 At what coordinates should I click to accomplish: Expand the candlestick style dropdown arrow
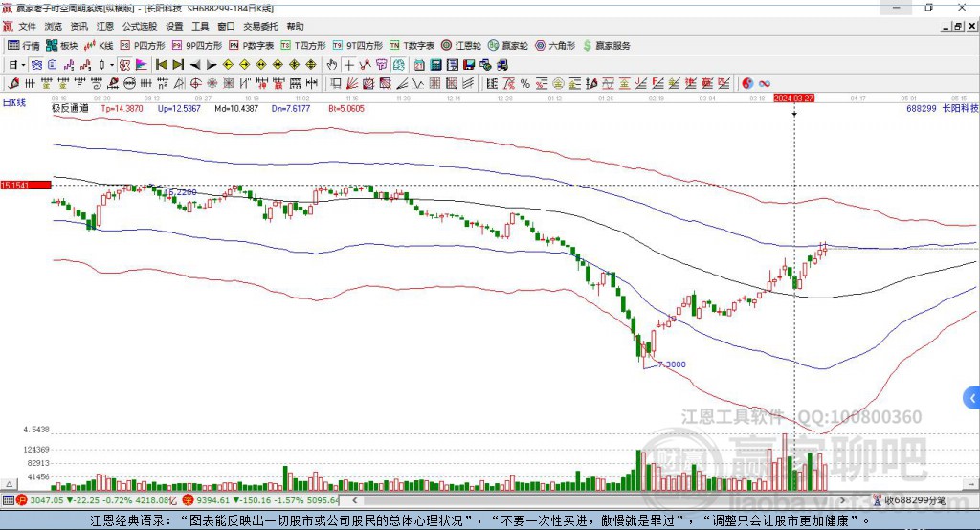coord(112,65)
